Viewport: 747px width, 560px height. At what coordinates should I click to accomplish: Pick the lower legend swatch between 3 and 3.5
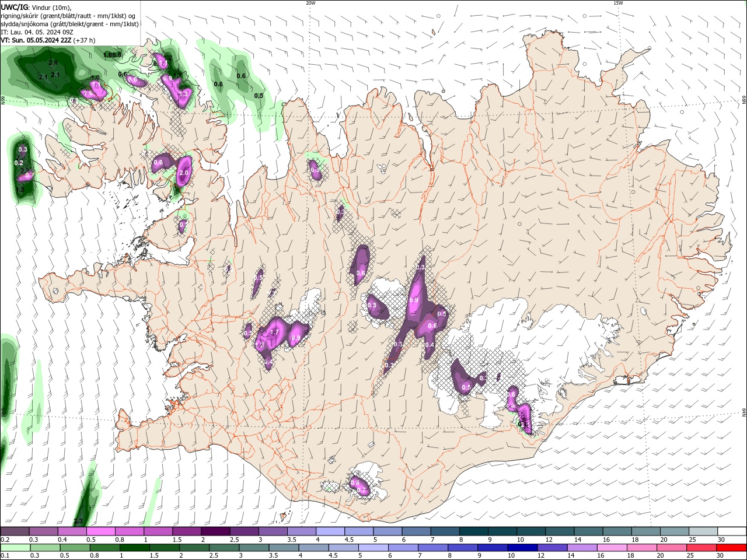coord(254,548)
